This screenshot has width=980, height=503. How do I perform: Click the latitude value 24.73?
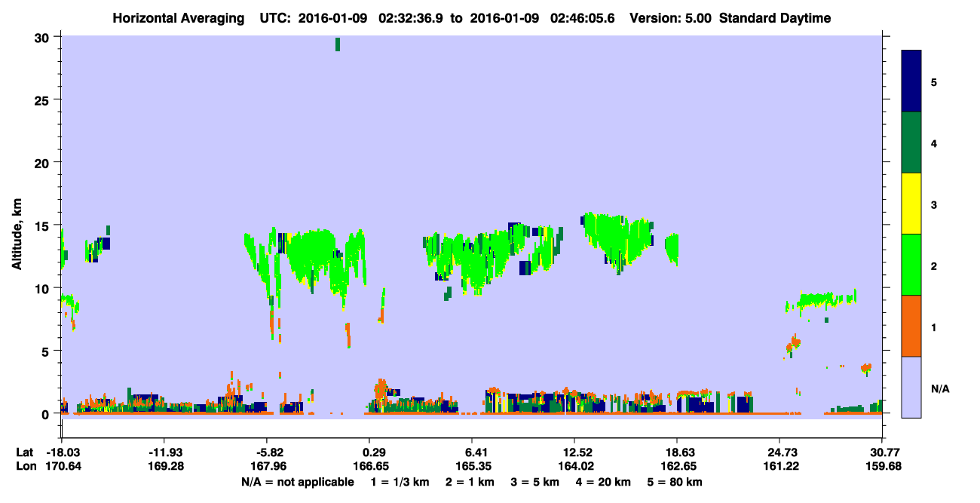(x=782, y=452)
